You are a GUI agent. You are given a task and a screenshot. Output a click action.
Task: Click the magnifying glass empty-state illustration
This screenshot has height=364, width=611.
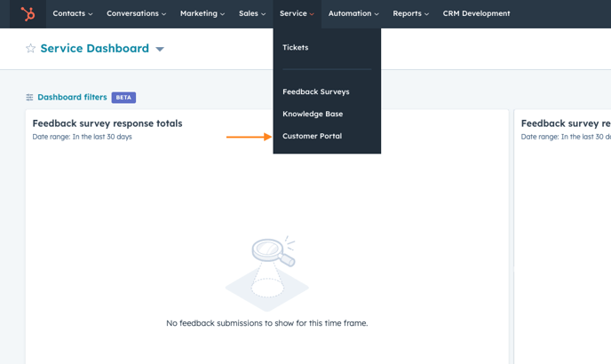click(x=267, y=273)
